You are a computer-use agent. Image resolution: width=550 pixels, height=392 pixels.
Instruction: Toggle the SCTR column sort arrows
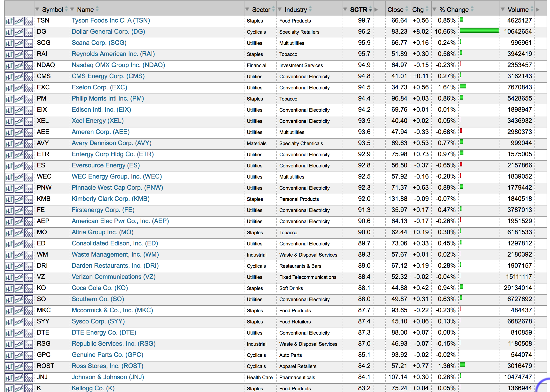click(370, 9)
